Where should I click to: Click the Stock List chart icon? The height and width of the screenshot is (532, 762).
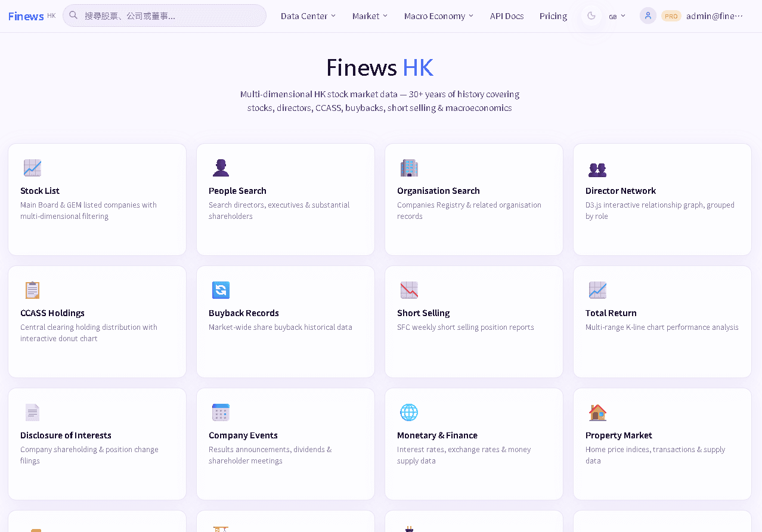(x=32, y=168)
